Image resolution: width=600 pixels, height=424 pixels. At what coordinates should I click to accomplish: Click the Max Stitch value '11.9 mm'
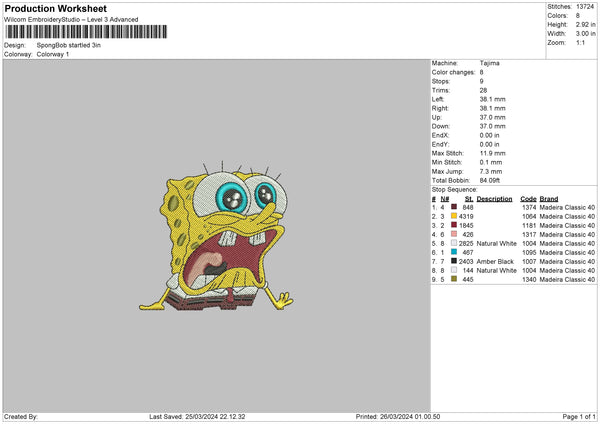[x=492, y=153]
